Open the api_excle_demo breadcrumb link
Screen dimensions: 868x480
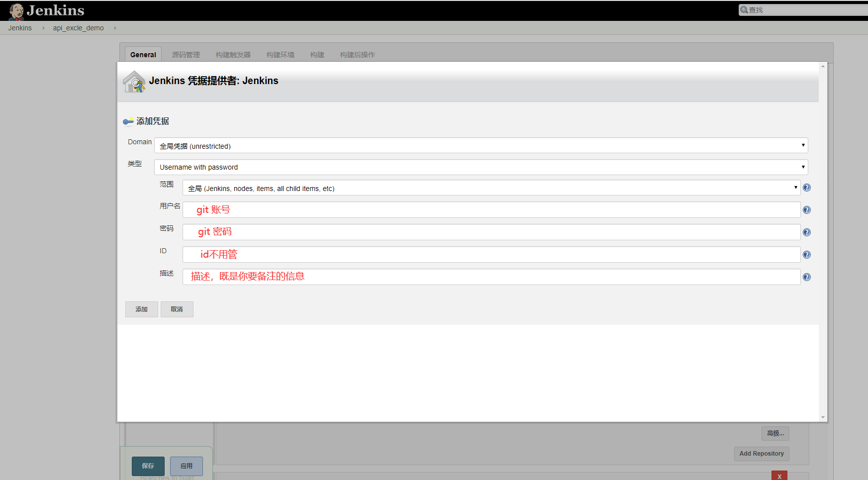79,28
